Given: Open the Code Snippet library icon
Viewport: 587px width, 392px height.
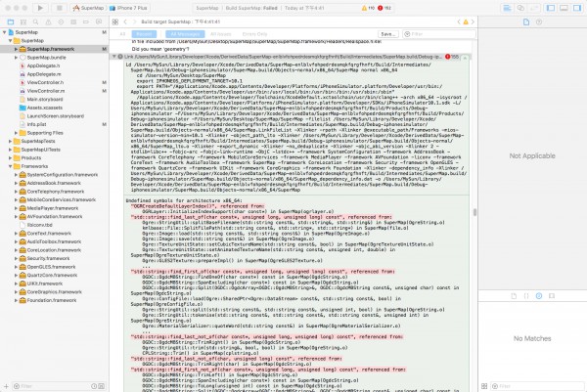Looking at the screenshot, I should 526,296.
